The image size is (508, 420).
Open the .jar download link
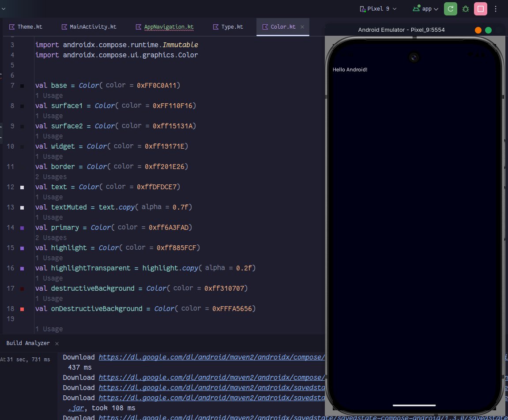[x=76, y=408]
